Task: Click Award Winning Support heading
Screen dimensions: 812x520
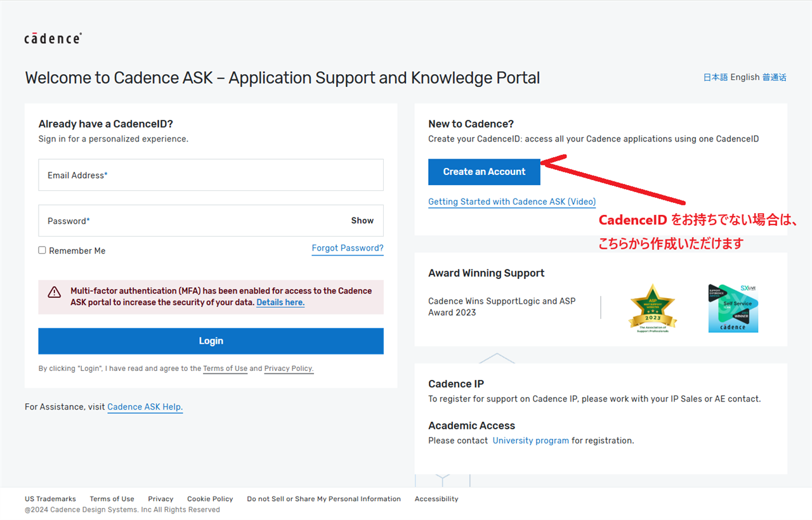Action: click(x=486, y=273)
